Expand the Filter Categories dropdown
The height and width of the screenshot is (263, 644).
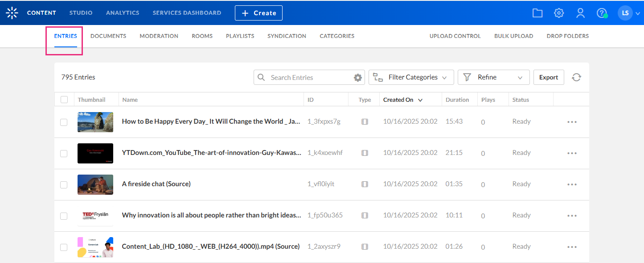(411, 77)
